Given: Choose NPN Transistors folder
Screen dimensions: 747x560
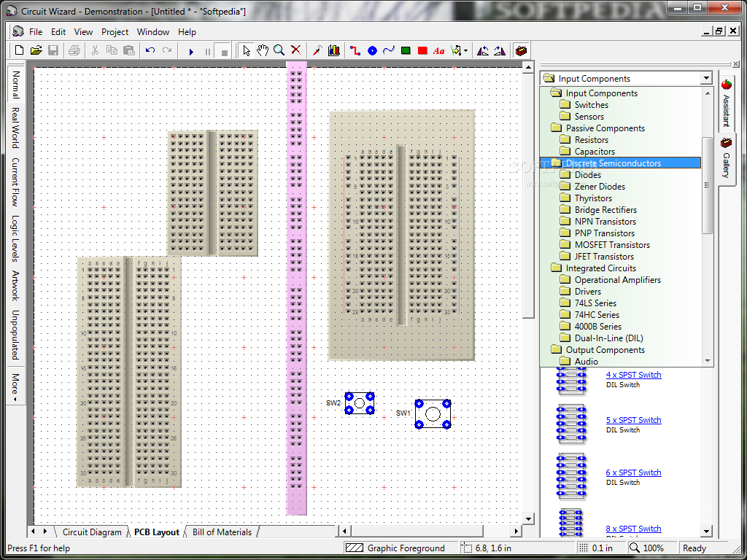Looking at the screenshot, I should [x=605, y=222].
